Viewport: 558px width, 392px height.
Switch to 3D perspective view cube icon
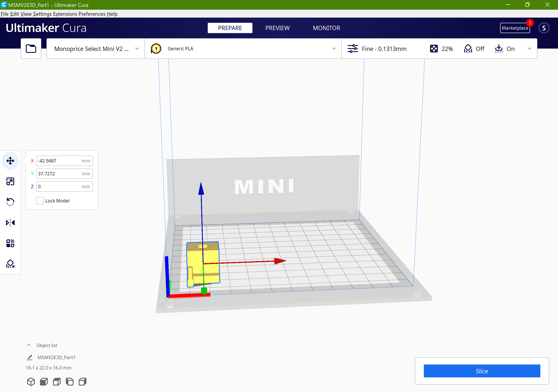click(31, 381)
